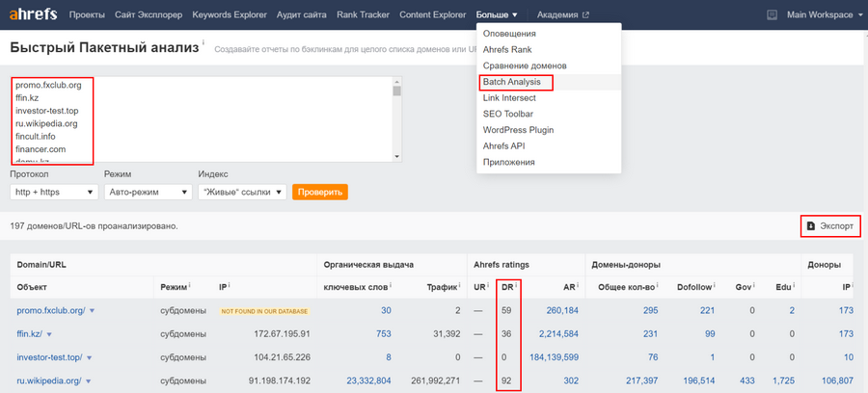The image size is (868, 393).
Task: Click Edu value 1,725
Action: click(783, 381)
